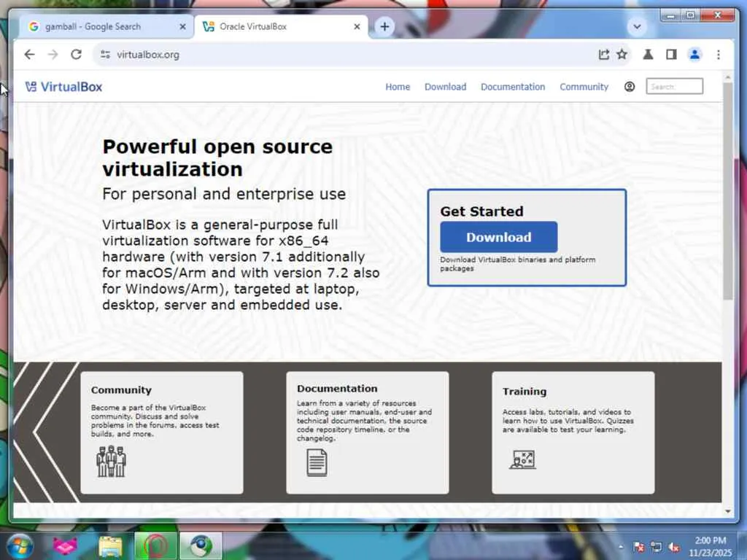Open the Home navigation link
This screenshot has width=747, height=560.
click(398, 87)
